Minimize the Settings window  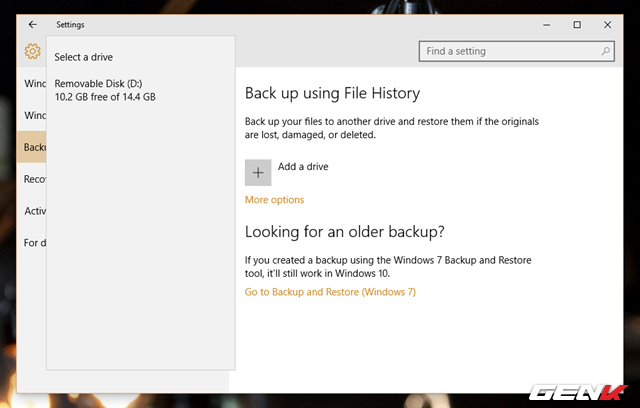(547, 25)
